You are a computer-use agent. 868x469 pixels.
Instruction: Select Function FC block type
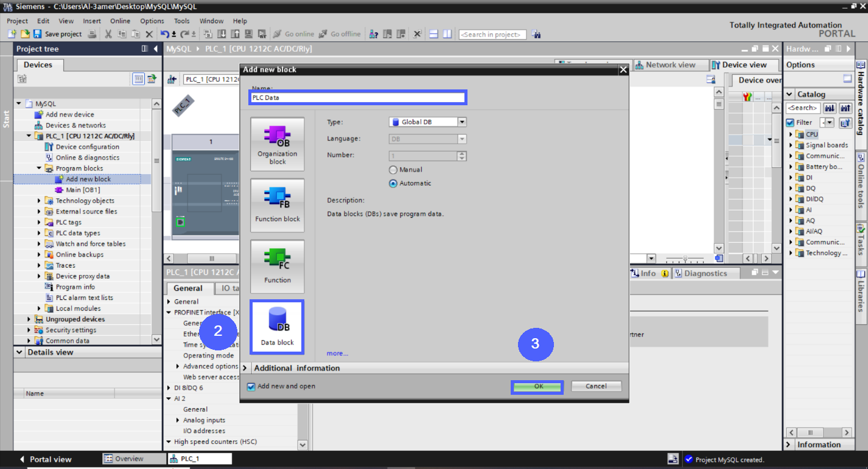pyautogui.click(x=278, y=266)
